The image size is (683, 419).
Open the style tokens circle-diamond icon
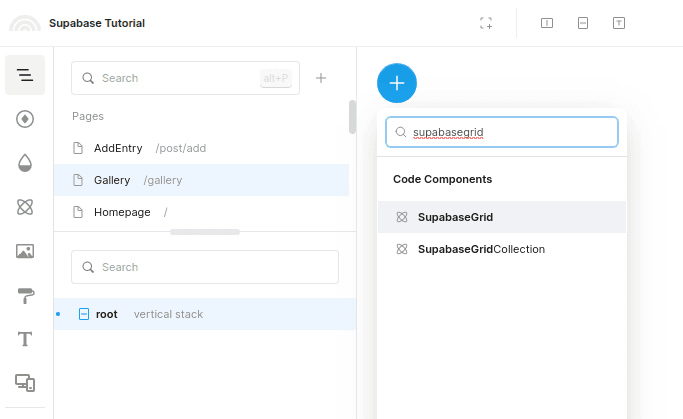coord(25,119)
